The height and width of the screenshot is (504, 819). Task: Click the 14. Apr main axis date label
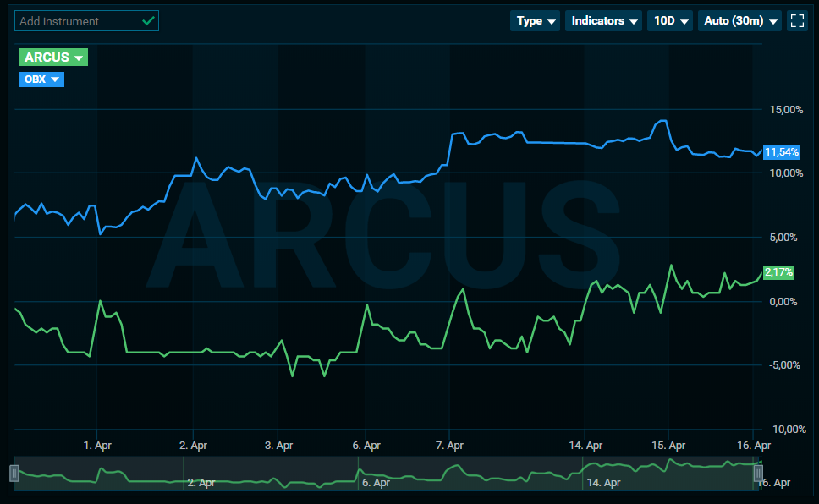(585, 446)
